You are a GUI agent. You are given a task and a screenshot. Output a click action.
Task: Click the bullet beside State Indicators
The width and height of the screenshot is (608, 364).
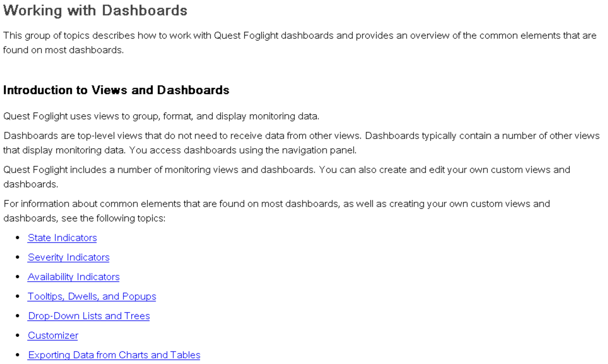[18, 238]
